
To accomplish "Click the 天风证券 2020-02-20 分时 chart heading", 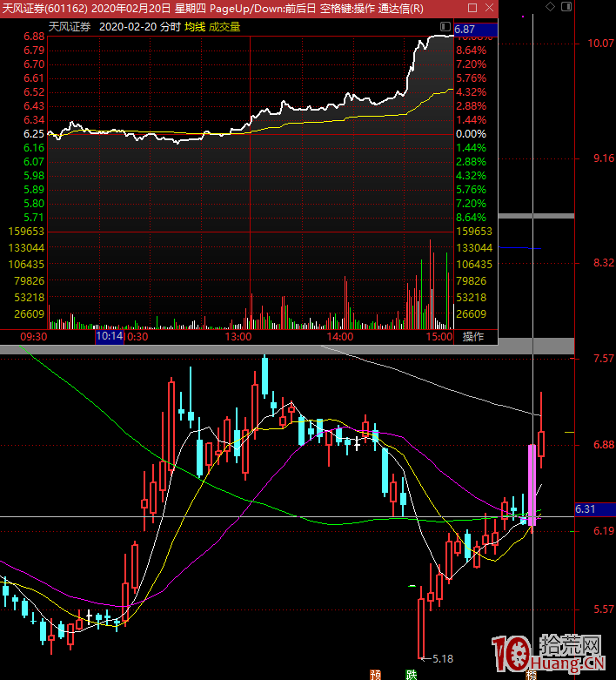I will (115, 27).
